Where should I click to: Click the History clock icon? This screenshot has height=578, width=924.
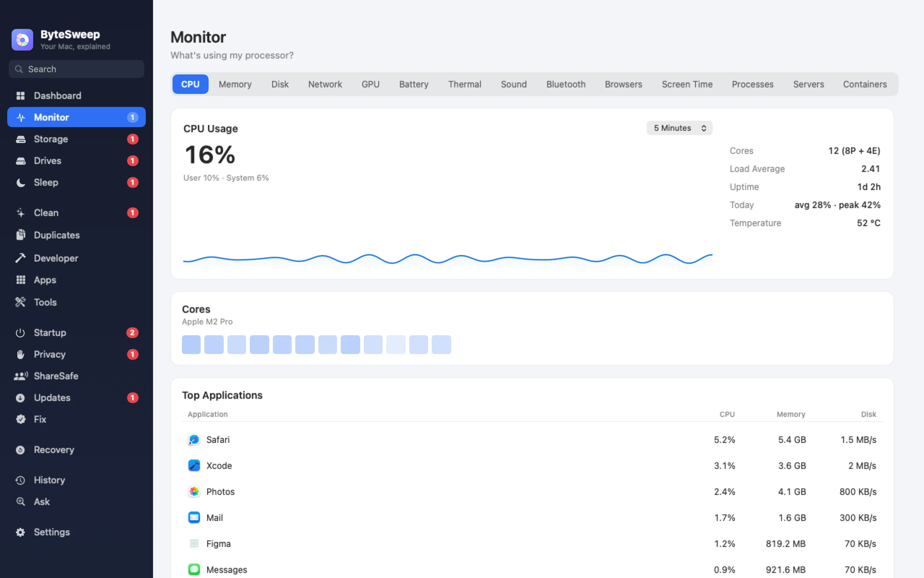tap(20, 480)
